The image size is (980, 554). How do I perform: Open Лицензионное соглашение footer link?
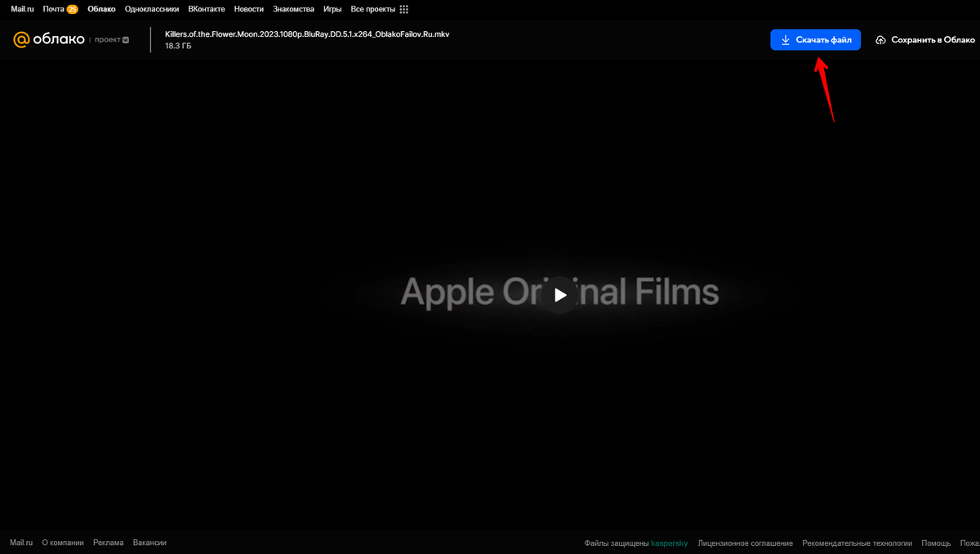746,543
